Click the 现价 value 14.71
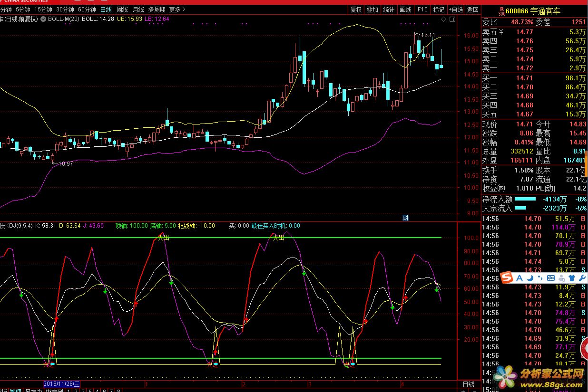 (x=524, y=124)
